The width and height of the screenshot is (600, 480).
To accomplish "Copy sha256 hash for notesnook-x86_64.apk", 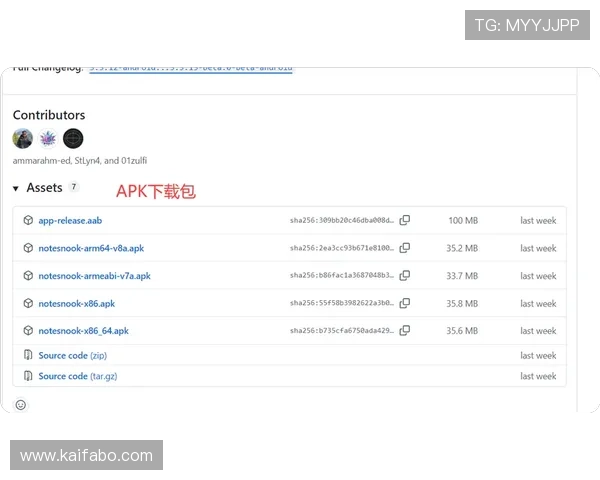I will point(405,331).
